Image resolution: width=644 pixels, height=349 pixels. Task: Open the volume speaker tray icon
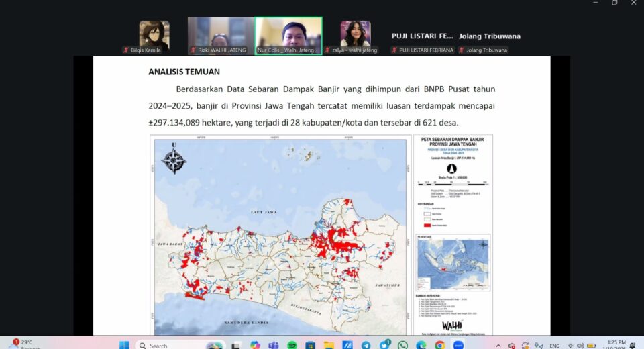coord(580,346)
